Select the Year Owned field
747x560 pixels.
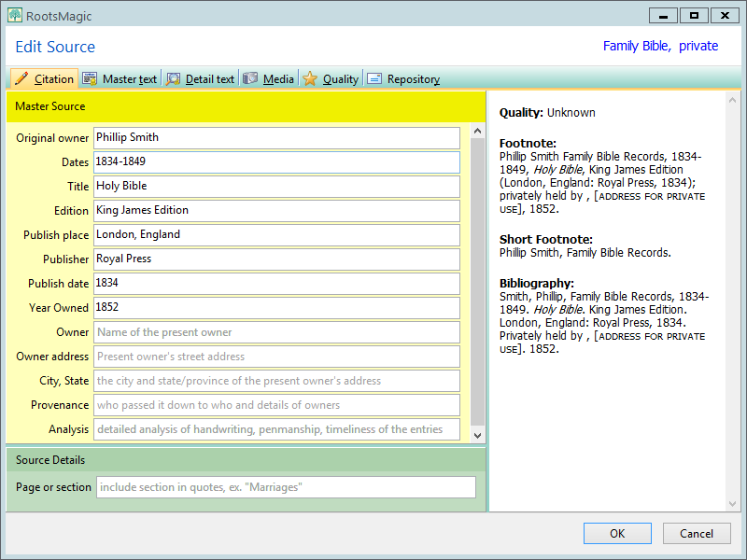coord(276,307)
